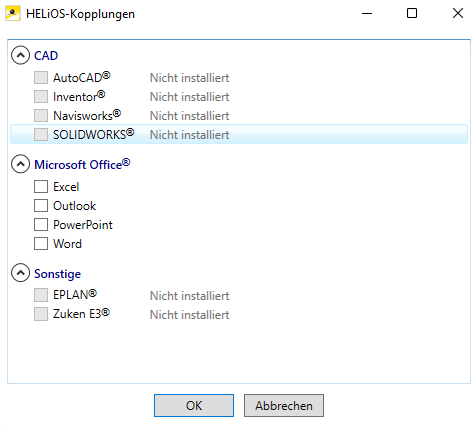Click the disabled Inventor checkbox
Viewport: 474px width, 426px height.
pyautogui.click(x=41, y=97)
